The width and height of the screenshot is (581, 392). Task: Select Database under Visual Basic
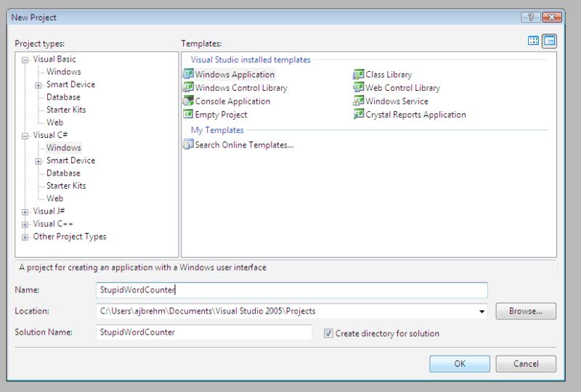point(63,97)
